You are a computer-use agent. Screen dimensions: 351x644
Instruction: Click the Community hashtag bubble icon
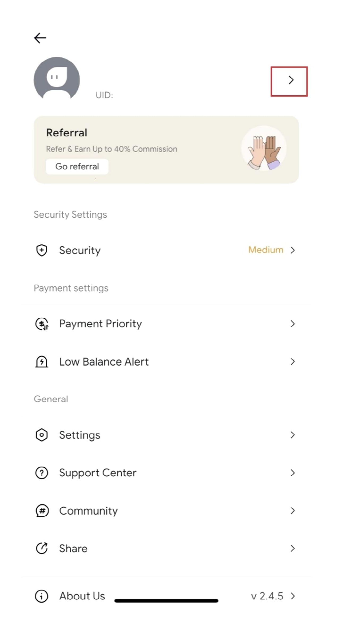pos(42,511)
